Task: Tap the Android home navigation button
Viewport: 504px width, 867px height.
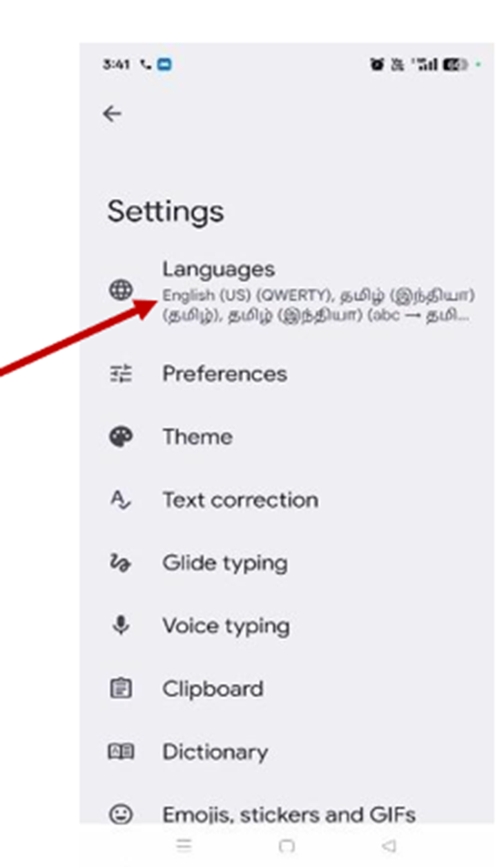Action: [287, 846]
